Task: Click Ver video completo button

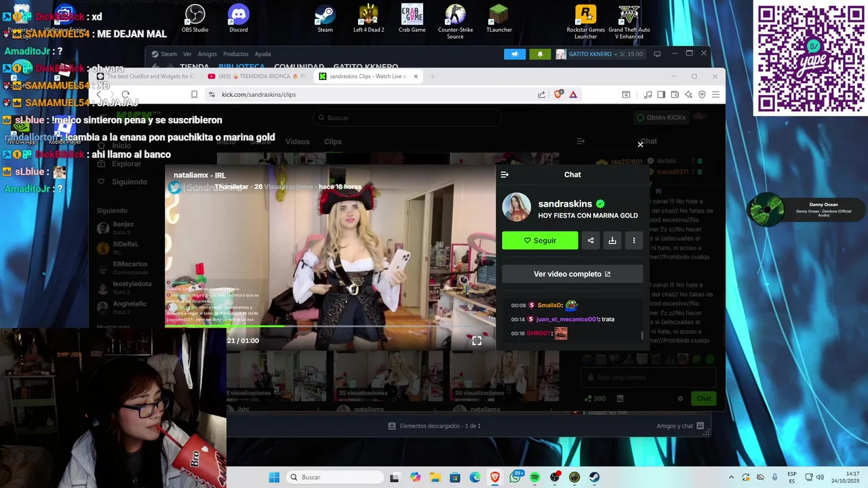Action: (x=572, y=274)
